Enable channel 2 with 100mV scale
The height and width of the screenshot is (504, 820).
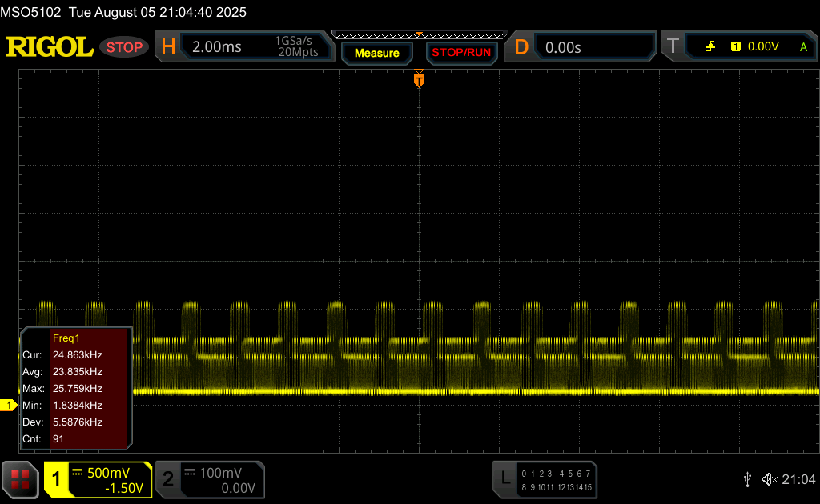pos(209,480)
